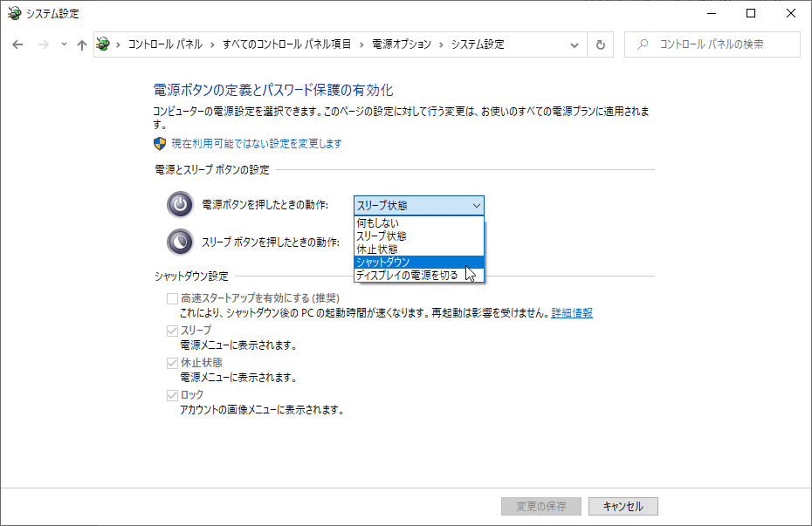Toggle the 休止状態 checkbox
Image resolution: width=812 pixels, height=526 pixels.
[x=173, y=363]
